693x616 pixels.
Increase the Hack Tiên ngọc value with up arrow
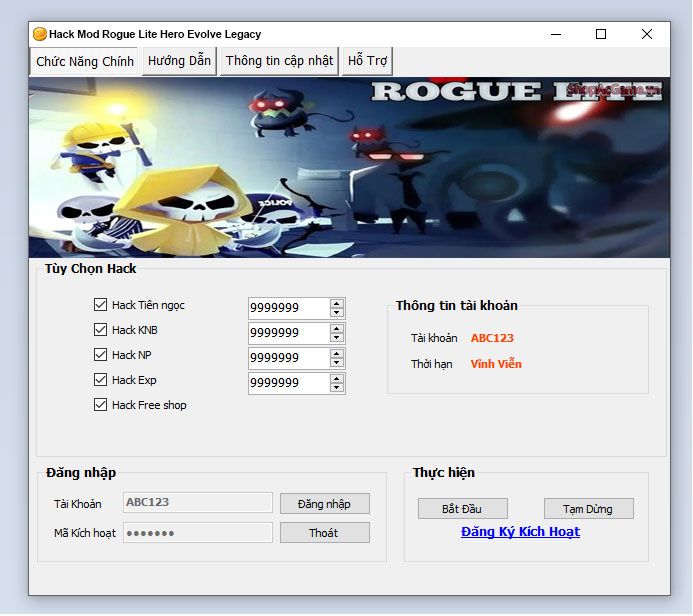click(337, 304)
